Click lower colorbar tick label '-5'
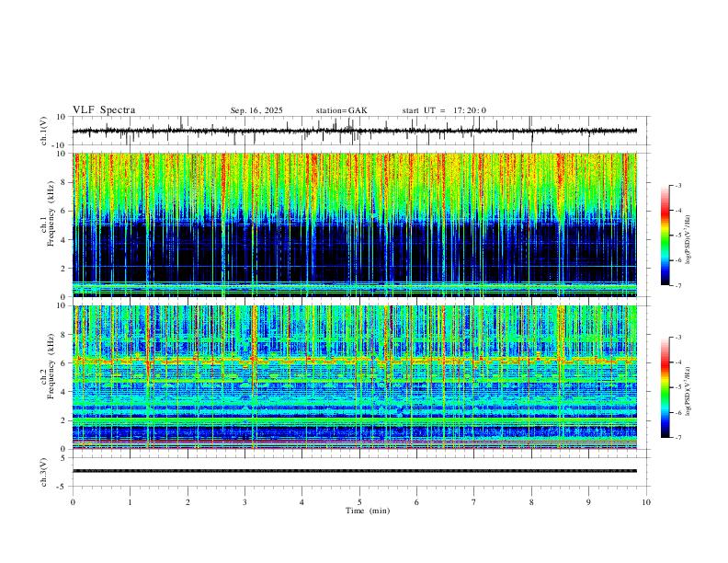The width and height of the screenshot is (728, 563). (x=677, y=387)
